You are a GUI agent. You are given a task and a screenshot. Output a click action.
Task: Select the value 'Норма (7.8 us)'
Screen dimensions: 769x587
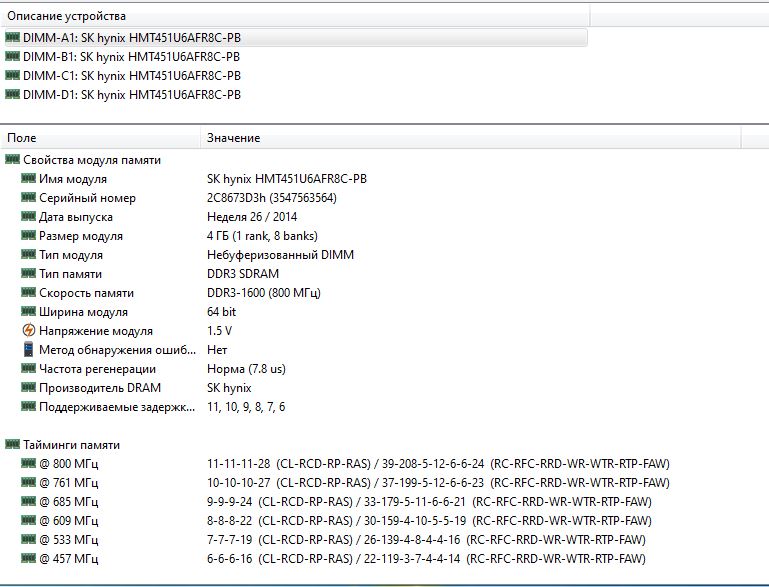(246, 369)
